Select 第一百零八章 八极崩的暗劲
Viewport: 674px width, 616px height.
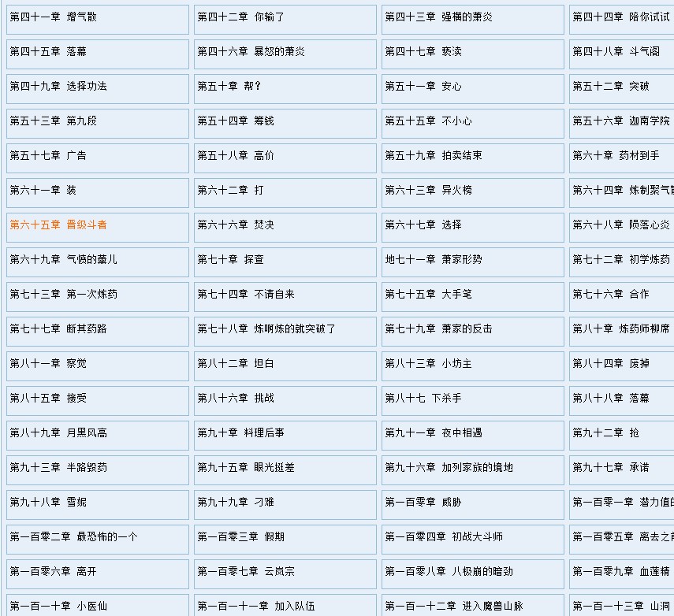449,572
